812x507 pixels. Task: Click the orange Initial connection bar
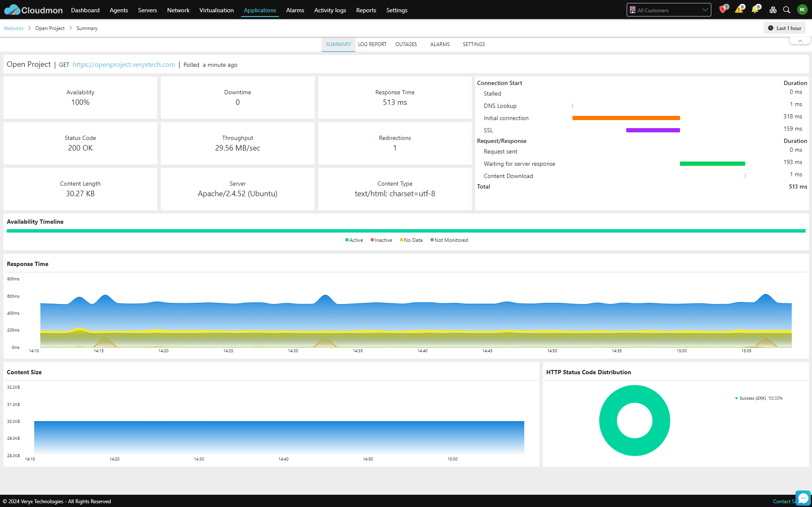coord(626,118)
